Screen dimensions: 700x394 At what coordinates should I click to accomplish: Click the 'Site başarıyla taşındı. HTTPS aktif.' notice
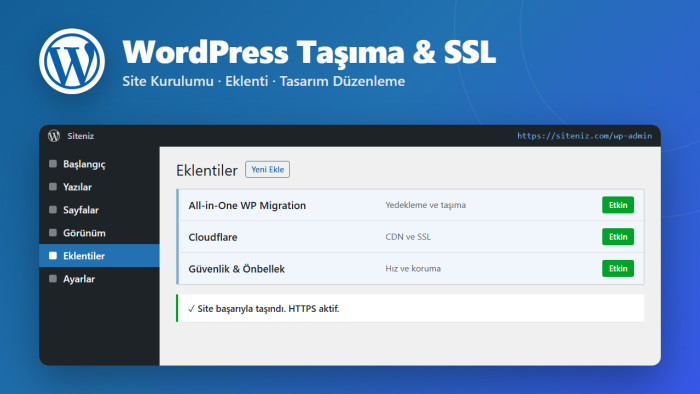coord(410,308)
